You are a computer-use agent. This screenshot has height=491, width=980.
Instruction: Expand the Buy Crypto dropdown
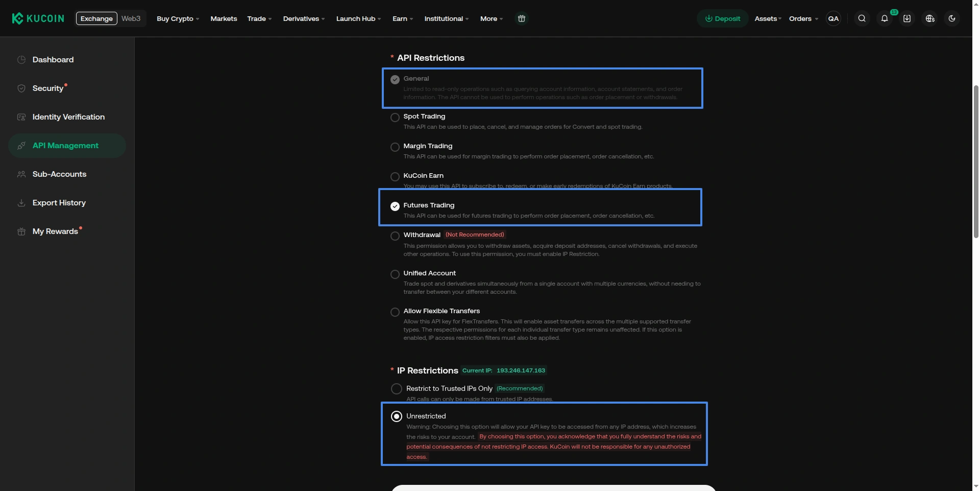178,18
